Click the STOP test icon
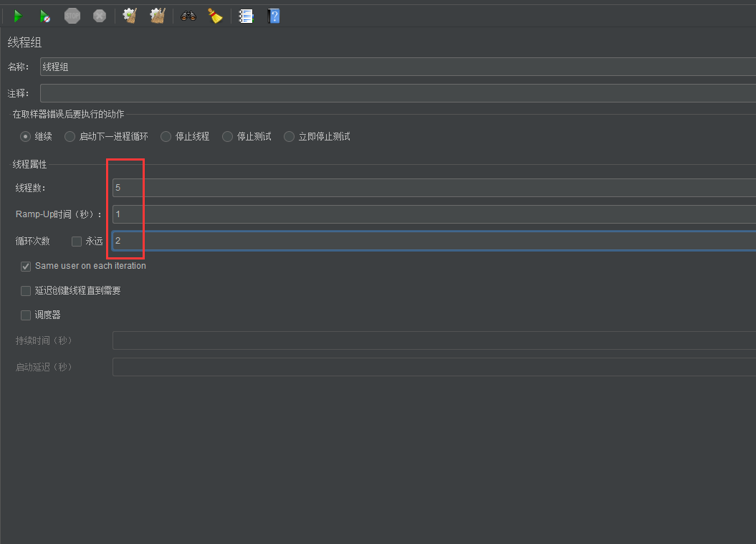756x544 pixels. point(72,16)
